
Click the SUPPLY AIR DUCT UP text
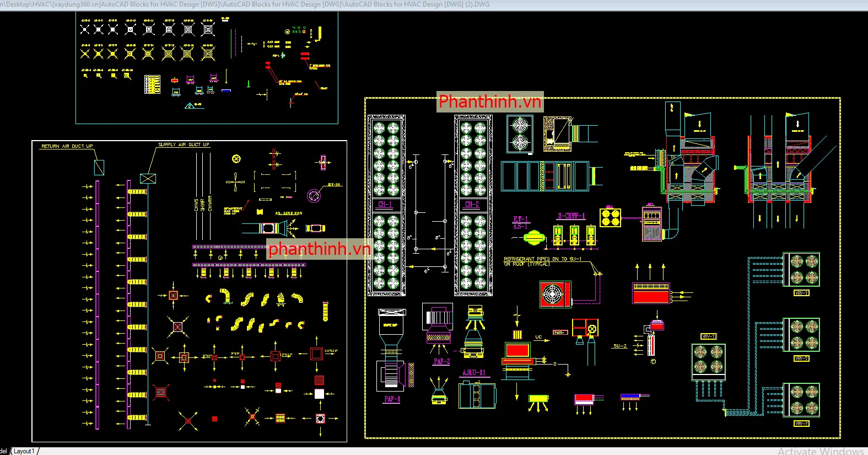click(x=184, y=144)
